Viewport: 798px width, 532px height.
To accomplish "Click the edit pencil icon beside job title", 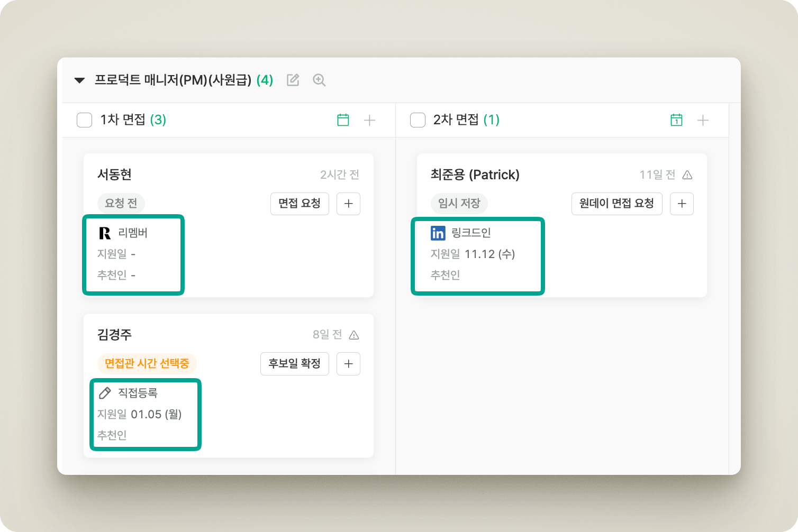I will (293, 80).
